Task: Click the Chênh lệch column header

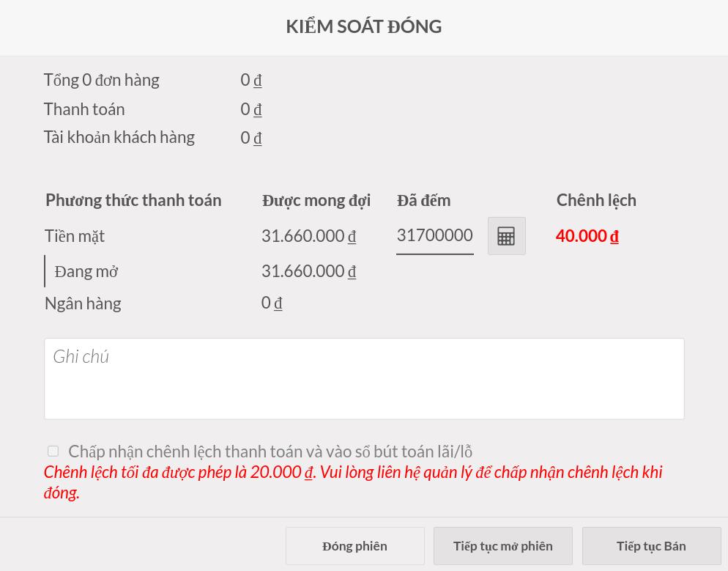Action: pos(596,200)
